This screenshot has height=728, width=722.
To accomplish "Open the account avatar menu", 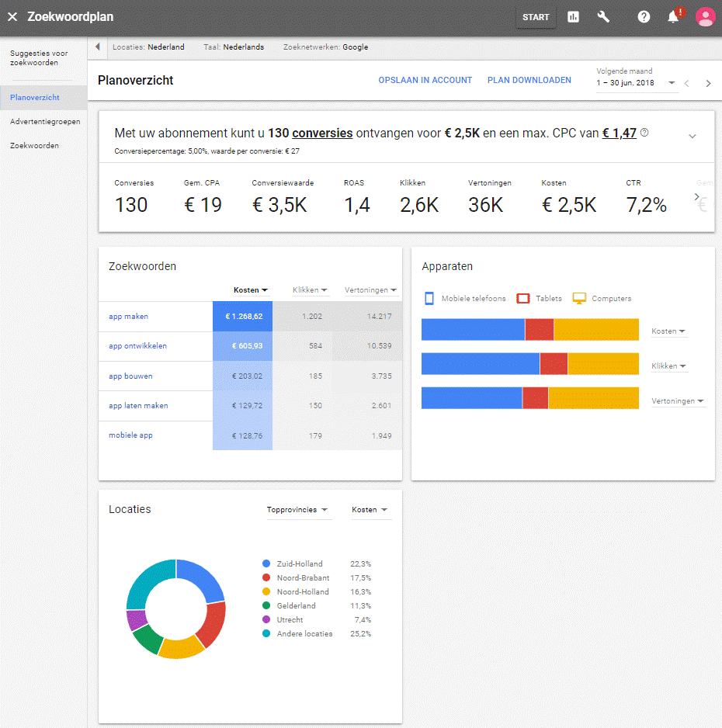I will 705,16.
